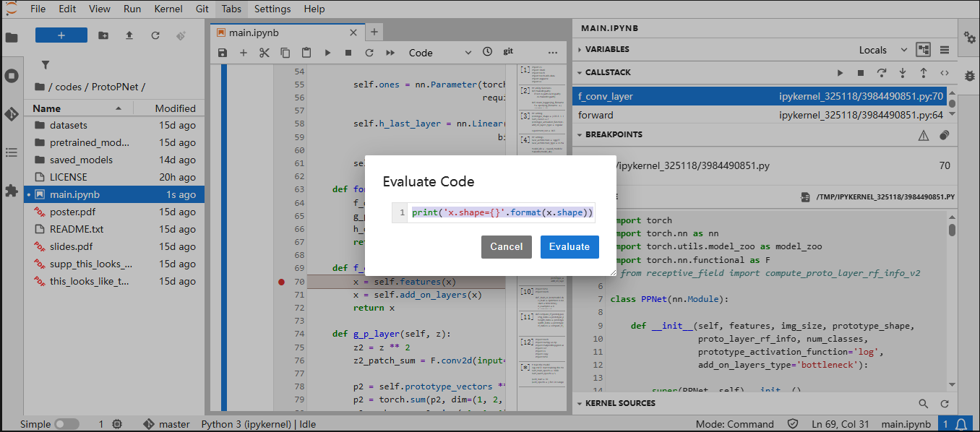Toggle the Simple mode switch
The width and height of the screenshot is (980, 432).
tap(66, 424)
